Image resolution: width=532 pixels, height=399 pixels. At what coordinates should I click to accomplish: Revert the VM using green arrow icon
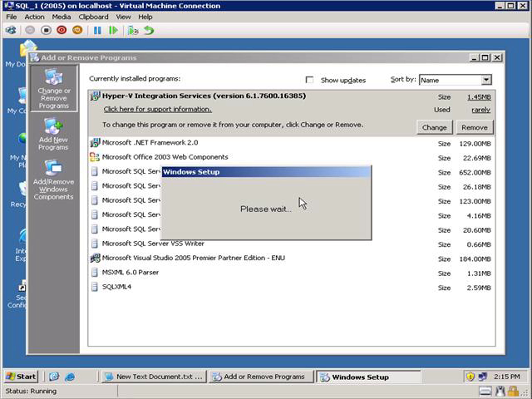click(x=149, y=30)
